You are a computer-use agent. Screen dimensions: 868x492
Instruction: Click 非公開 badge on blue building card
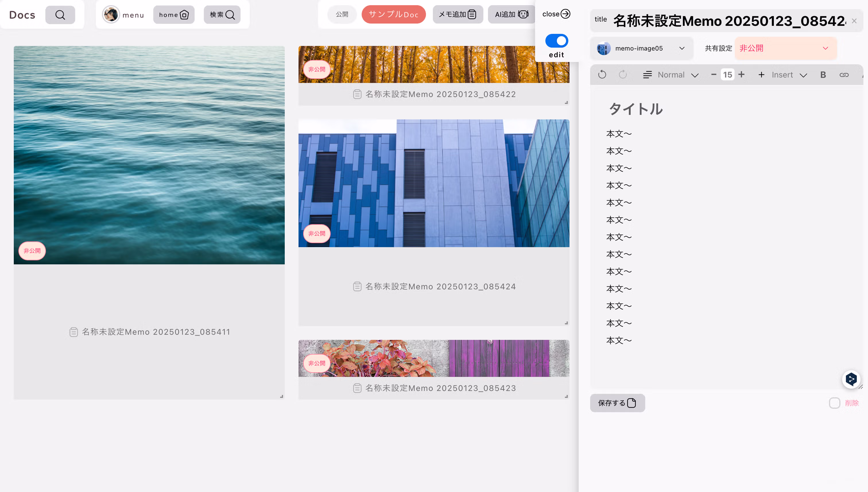tap(317, 233)
